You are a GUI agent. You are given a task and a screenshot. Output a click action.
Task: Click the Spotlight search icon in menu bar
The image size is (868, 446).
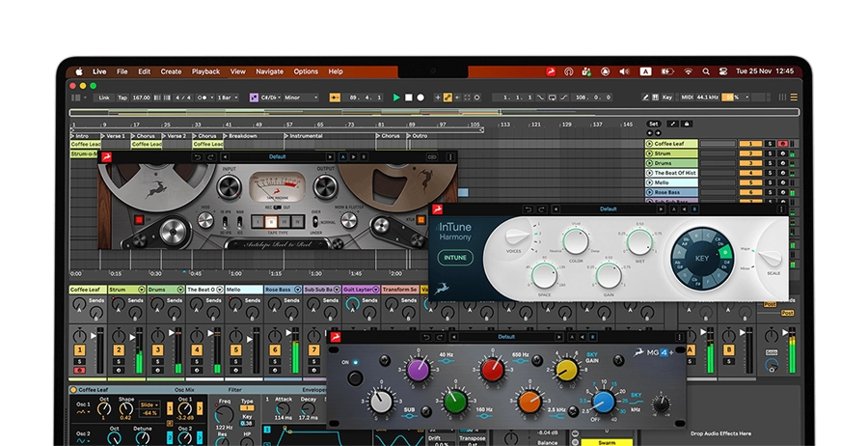pyautogui.click(x=706, y=71)
